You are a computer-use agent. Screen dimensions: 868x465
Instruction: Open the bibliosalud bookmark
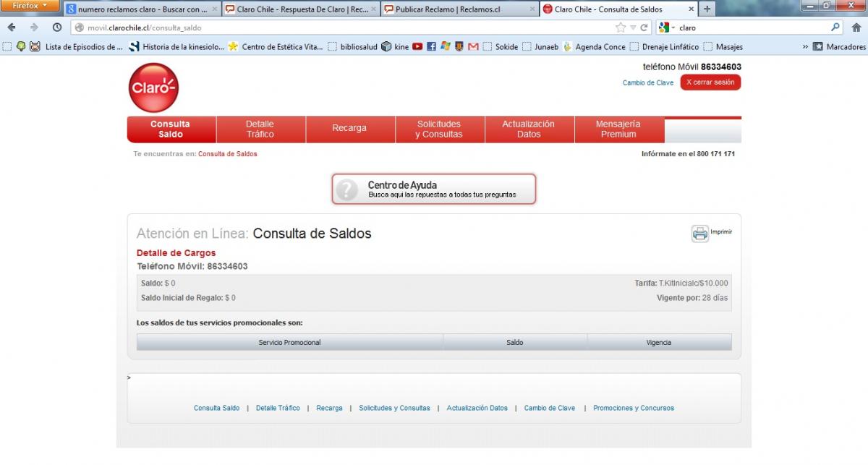352,47
